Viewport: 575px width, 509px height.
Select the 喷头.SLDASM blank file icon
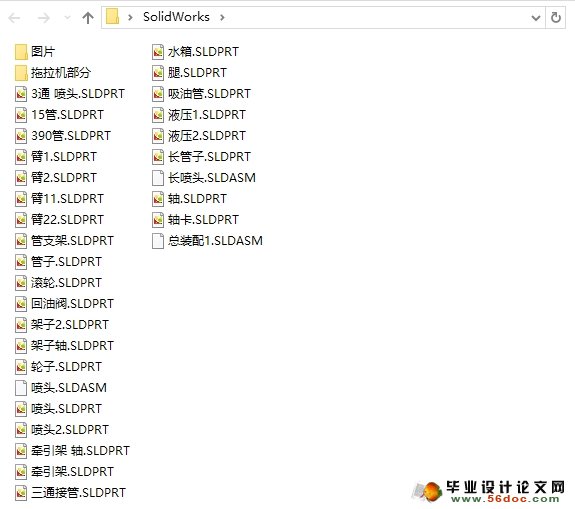[x=21, y=388]
